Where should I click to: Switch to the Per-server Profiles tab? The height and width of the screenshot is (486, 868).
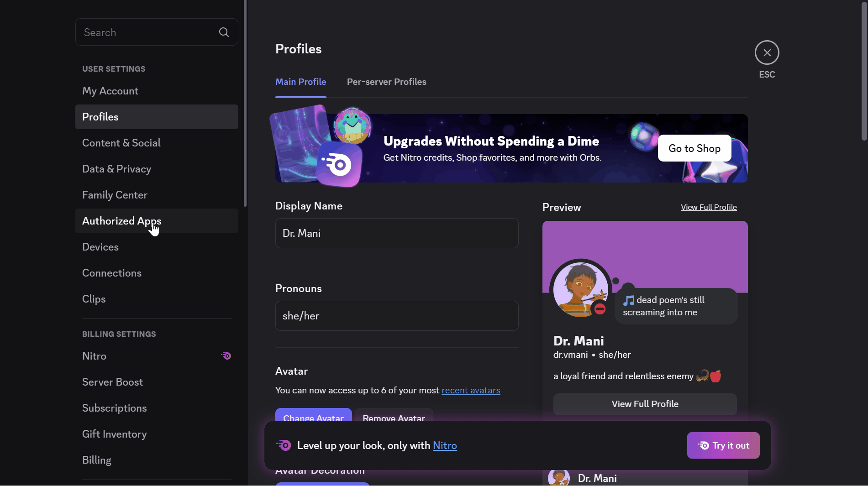coord(386,82)
